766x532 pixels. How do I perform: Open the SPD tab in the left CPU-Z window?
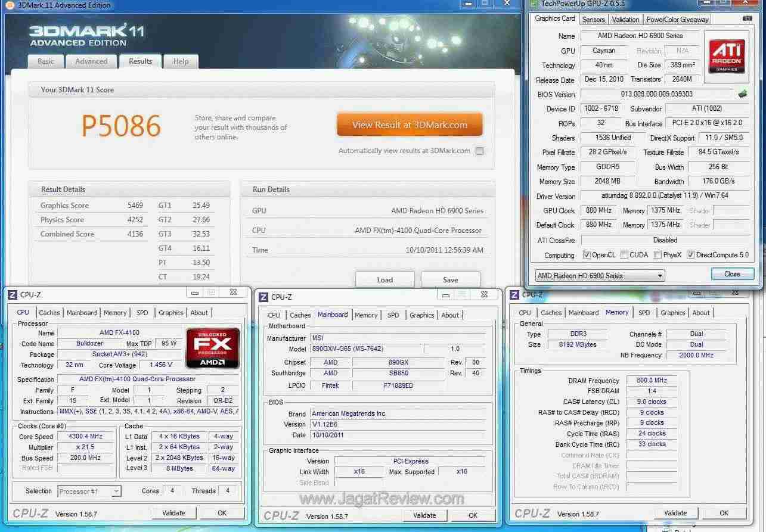click(x=142, y=313)
